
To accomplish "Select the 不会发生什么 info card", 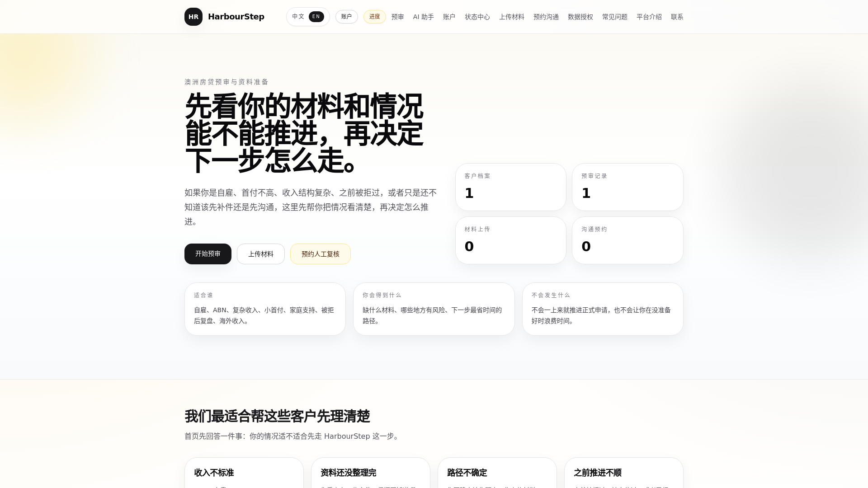I will click(603, 309).
